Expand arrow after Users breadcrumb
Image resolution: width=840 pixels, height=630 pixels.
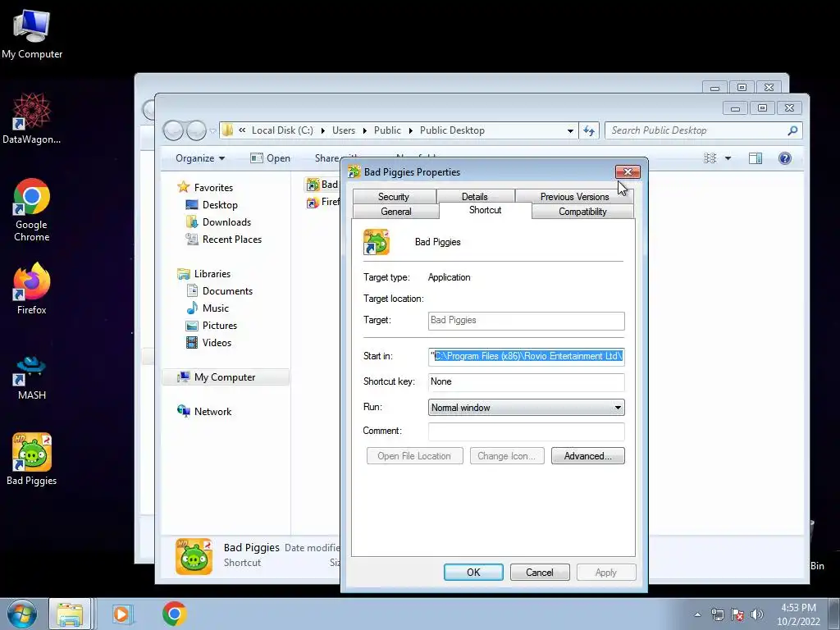coord(365,130)
